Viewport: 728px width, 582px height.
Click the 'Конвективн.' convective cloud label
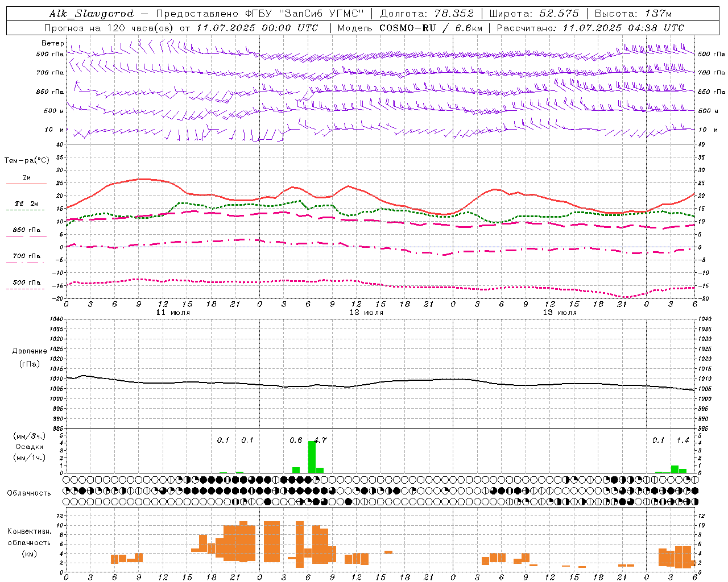pos(30,531)
